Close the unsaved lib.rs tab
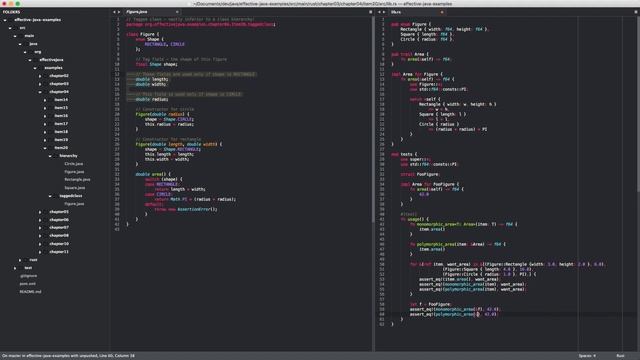640x360 pixels. coord(442,12)
